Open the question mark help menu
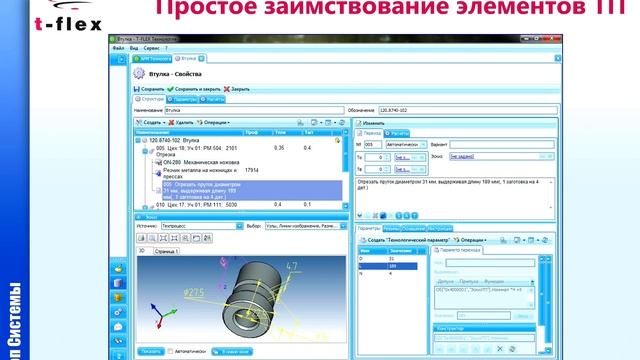 click(166, 48)
